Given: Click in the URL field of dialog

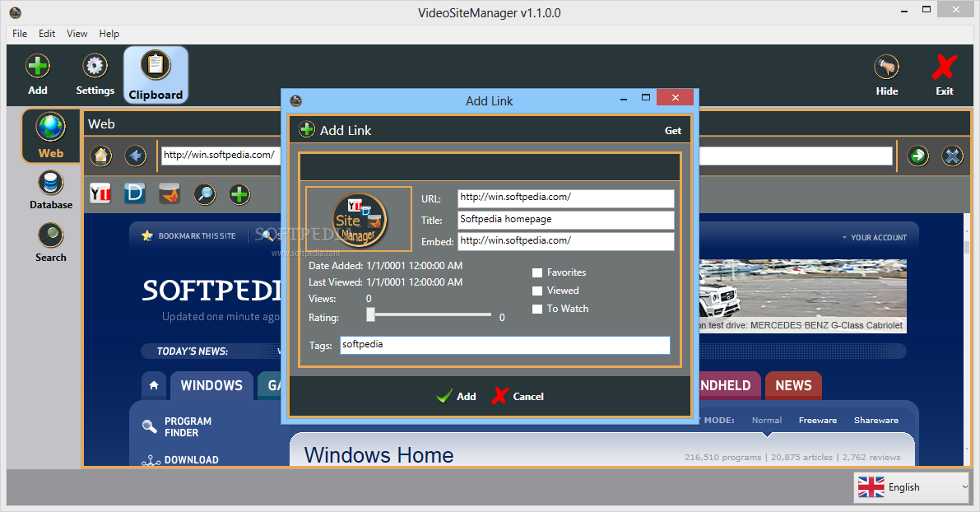Looking at the screenshot, I should click(x=565, y=198).
